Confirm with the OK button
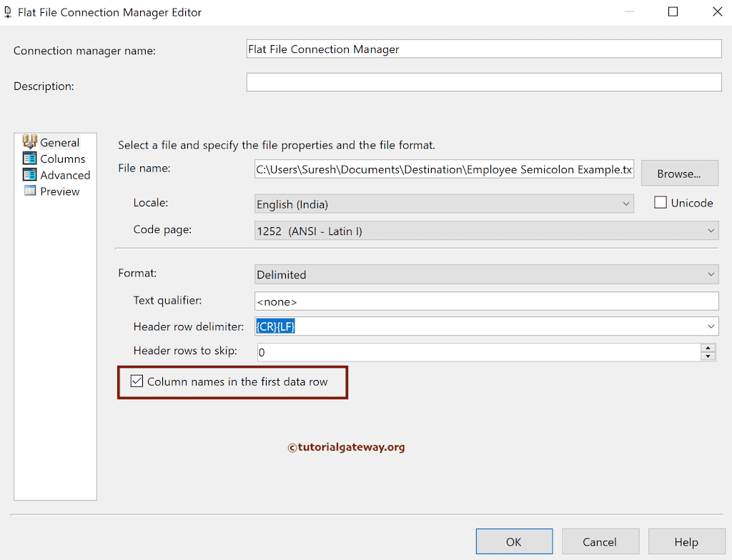Viewport: 732px width, 560px height. (514, 541)
